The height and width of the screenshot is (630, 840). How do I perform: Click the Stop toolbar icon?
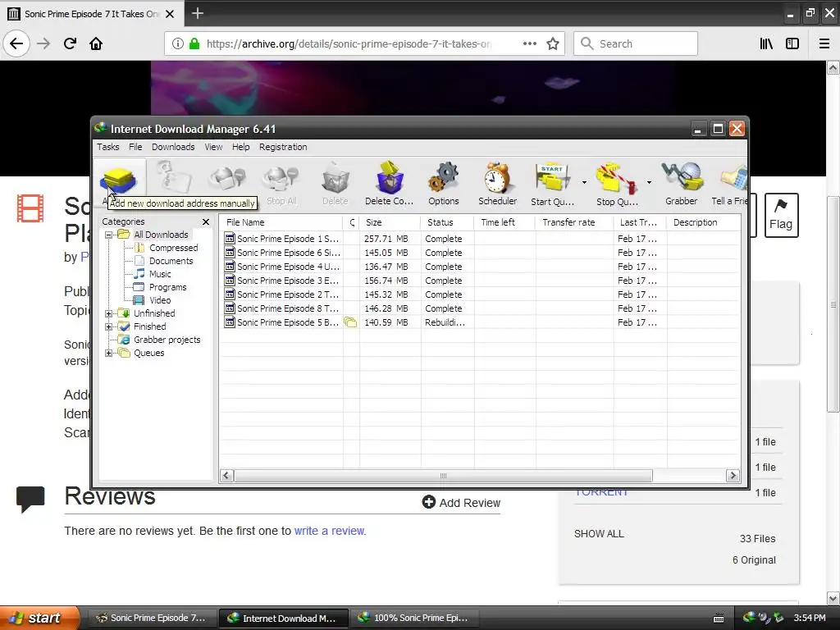pyautogui.click(x=227, y=178)
